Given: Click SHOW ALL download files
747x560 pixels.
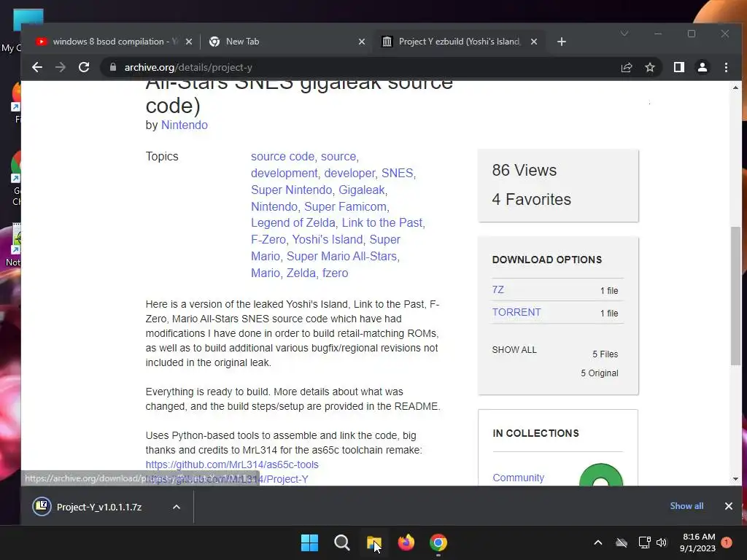Looking at the screenshot, I should [x=514, y=350].
